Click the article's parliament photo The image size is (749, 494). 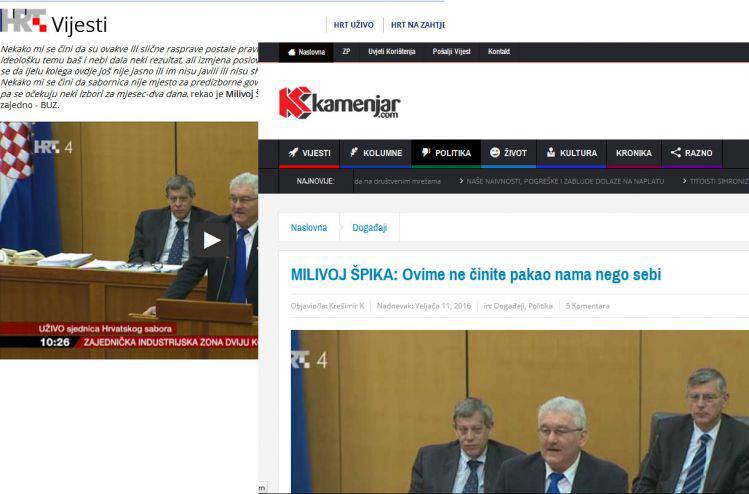pyautogui.click(x=520, y=412)
